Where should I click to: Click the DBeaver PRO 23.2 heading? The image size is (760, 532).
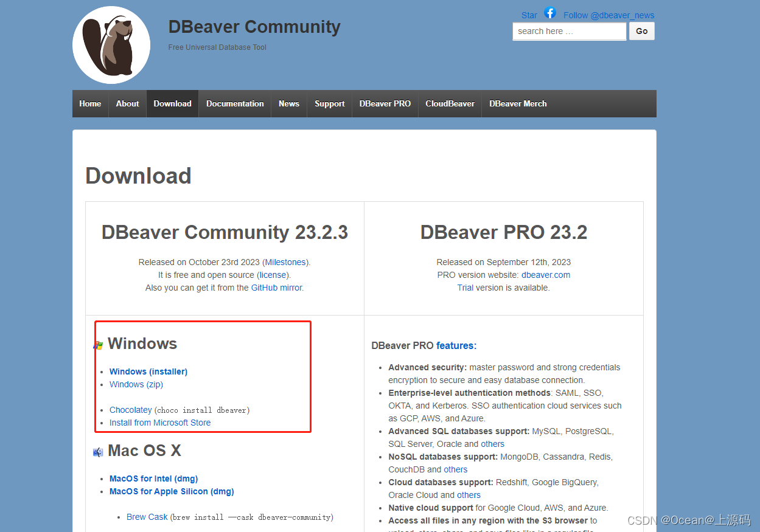[x=504, y=232]
